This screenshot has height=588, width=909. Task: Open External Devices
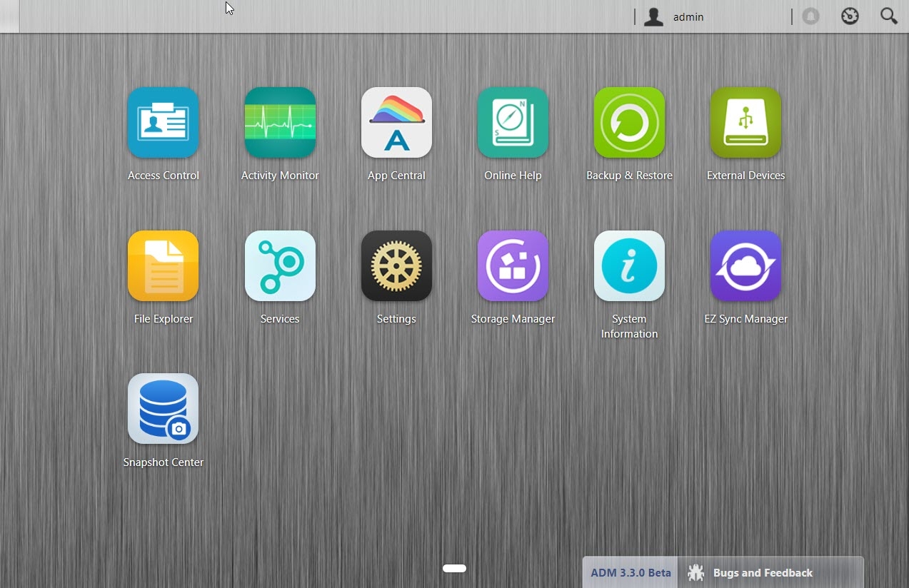tap(745, 123)
